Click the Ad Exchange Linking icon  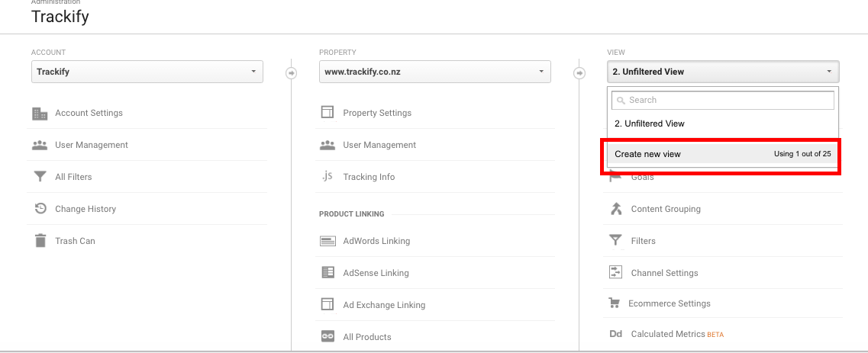point(328,304)
